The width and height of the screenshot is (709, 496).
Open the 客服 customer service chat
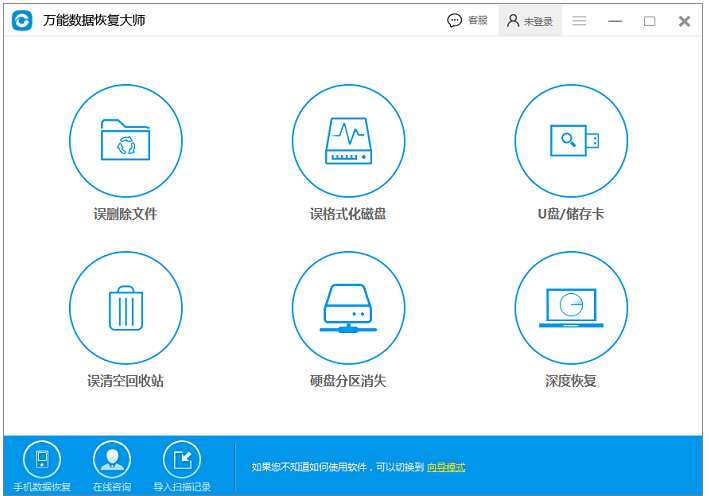pyautogui.click(x=468, y=21)
